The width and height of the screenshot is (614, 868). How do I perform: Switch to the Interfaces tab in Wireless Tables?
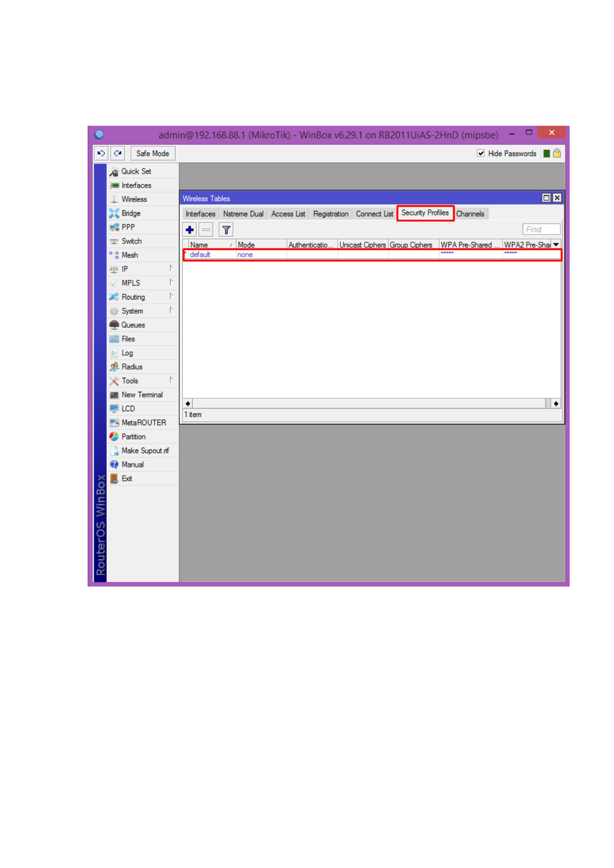201,214
